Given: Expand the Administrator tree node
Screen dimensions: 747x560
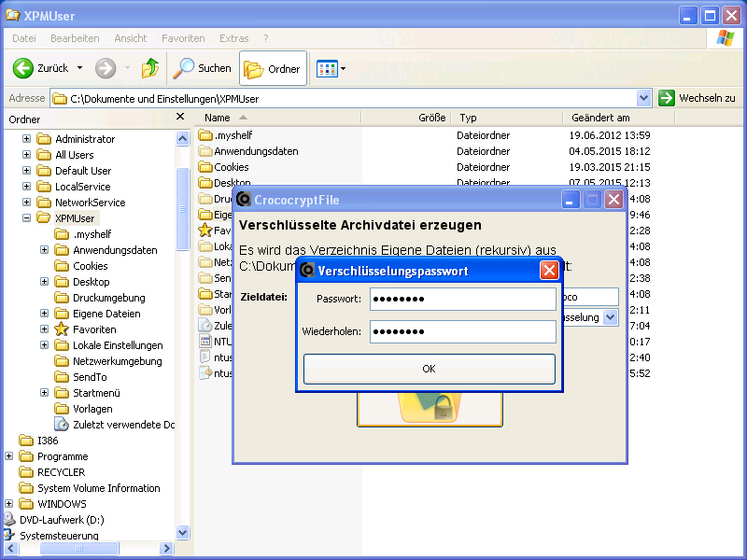Looking at the screenshot, I should [27, 138].
